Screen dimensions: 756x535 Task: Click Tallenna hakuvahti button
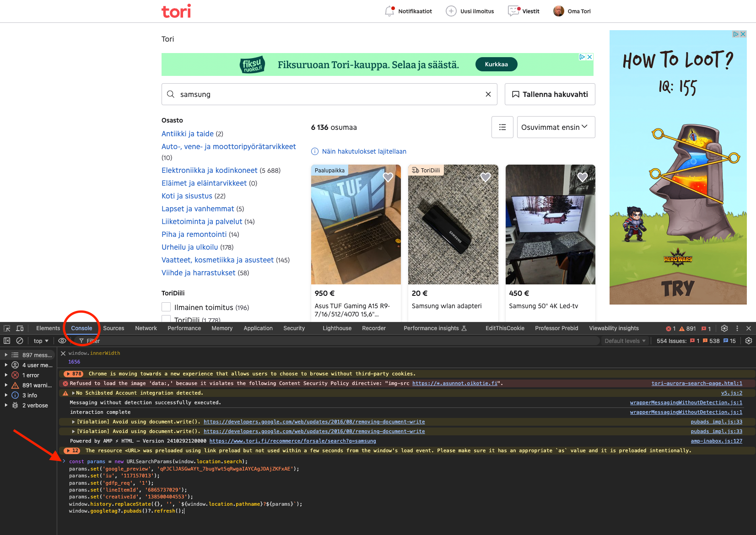click(550, 94)
